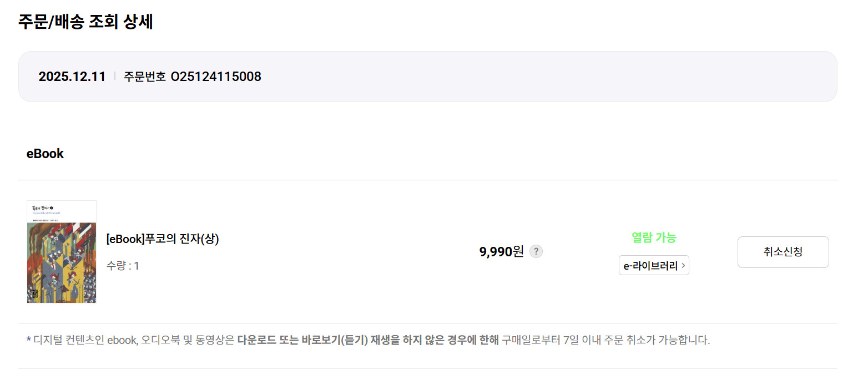Click the green 열람 가능 status label

[x=654, y=237]
